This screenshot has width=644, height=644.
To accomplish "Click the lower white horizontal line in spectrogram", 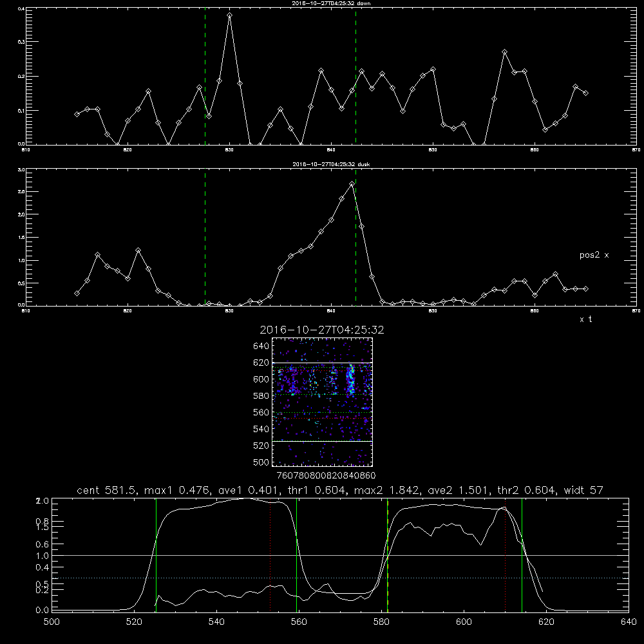I will [x=323, y=441].
